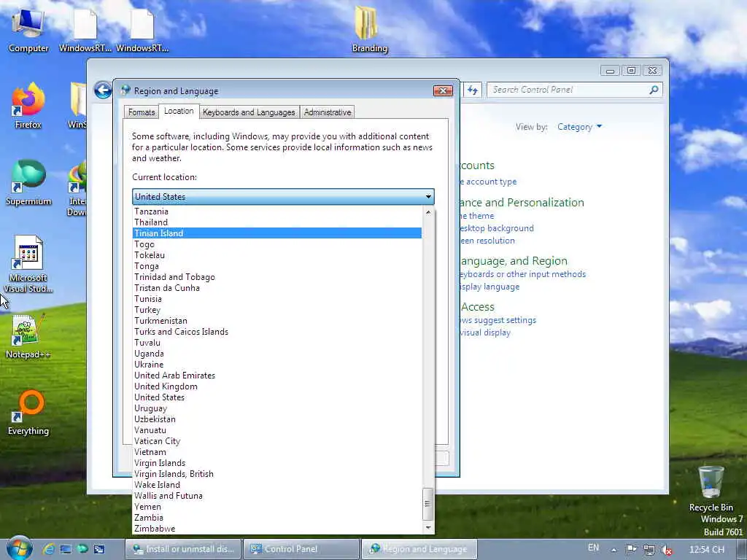The width and height of the screenshot is (747, 560).
Task: Switch to the Formats tab
Action: click(142, 112)
